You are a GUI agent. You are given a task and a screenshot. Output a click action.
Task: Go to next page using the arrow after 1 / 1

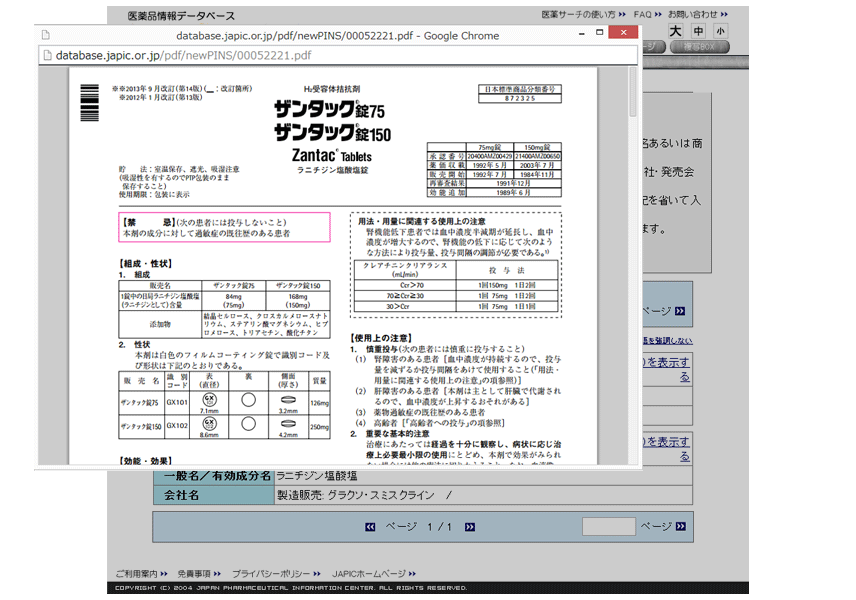[x=469, y=527]
